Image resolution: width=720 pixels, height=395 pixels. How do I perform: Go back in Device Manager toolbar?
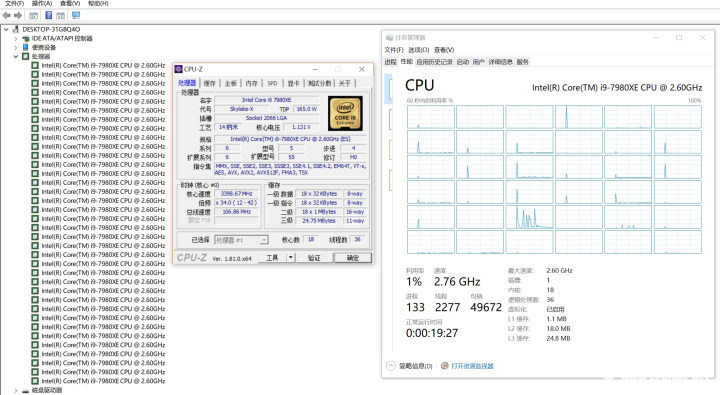click(x=6, y=16)
